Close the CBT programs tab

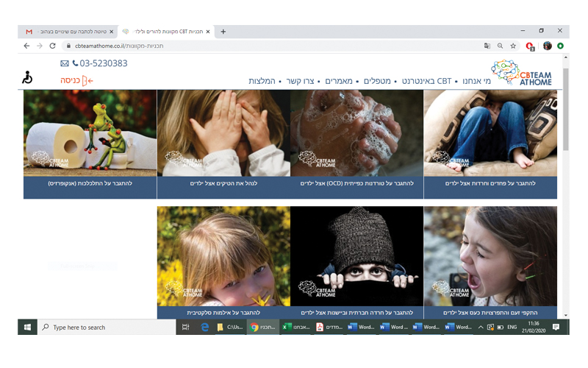tap(208, 32)
